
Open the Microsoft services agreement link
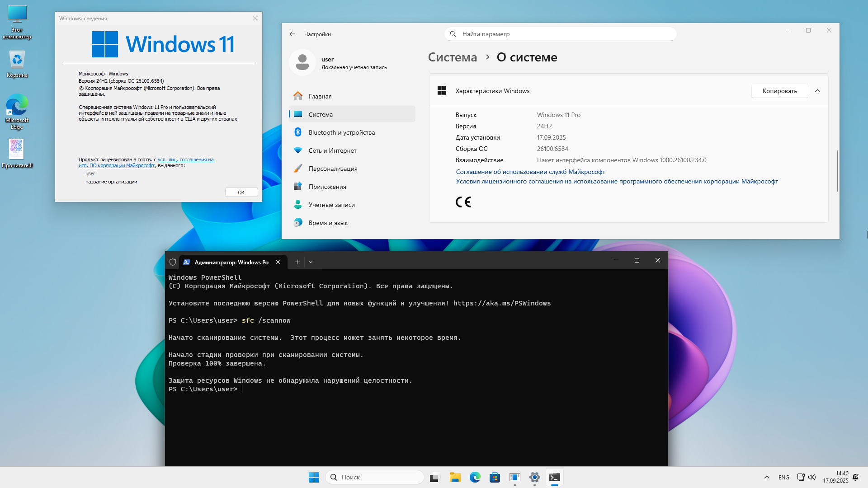tap(530, 172)
